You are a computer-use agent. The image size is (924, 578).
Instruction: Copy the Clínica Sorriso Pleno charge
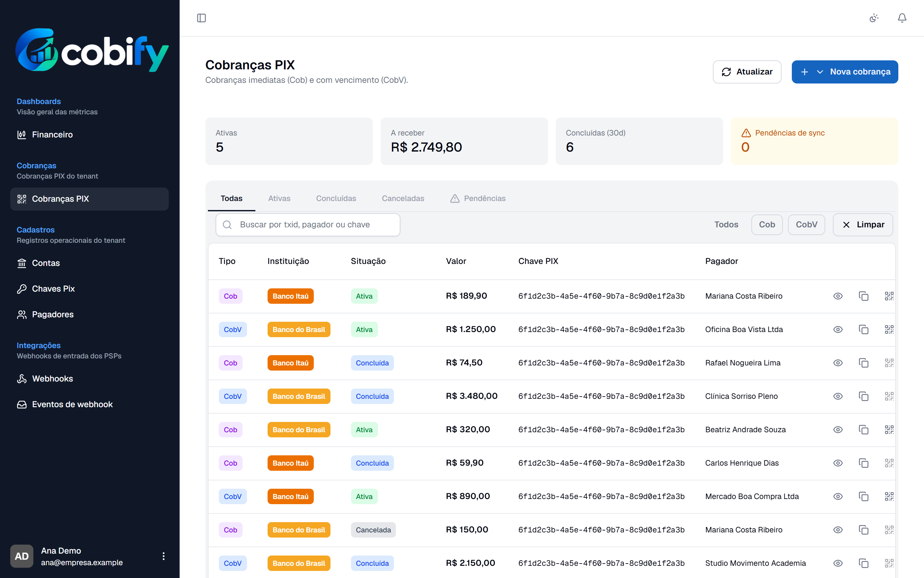click(x=863, y=397)
